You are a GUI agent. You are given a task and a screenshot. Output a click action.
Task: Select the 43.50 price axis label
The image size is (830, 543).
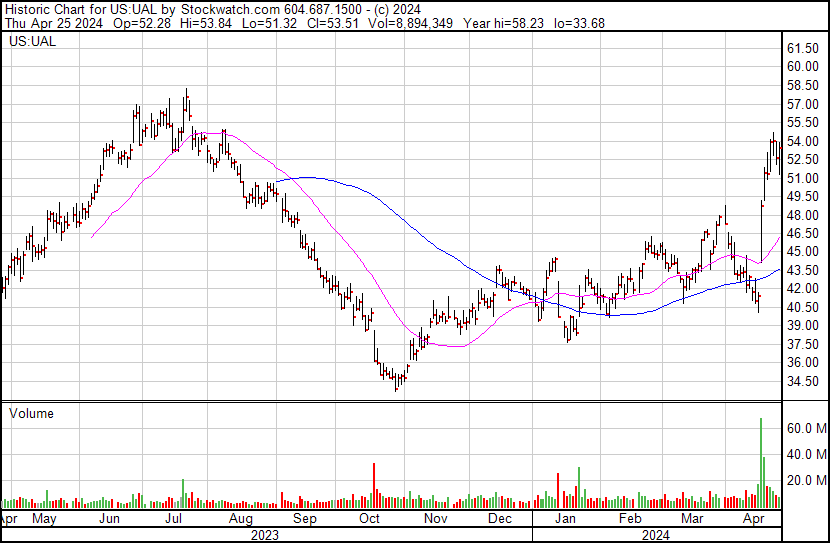[x=804, y=270]
